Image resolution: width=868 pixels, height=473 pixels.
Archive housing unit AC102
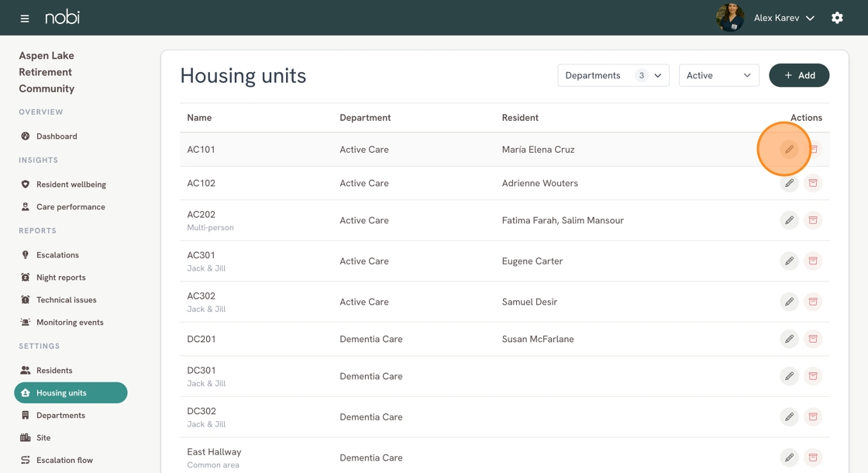[x=813, y=183]
